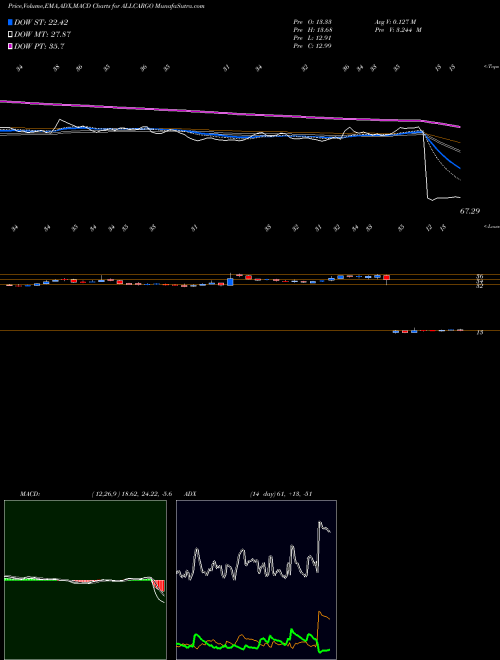Click the white DOW MT legend swatch

pyautogui.click(x=10, y=35)
